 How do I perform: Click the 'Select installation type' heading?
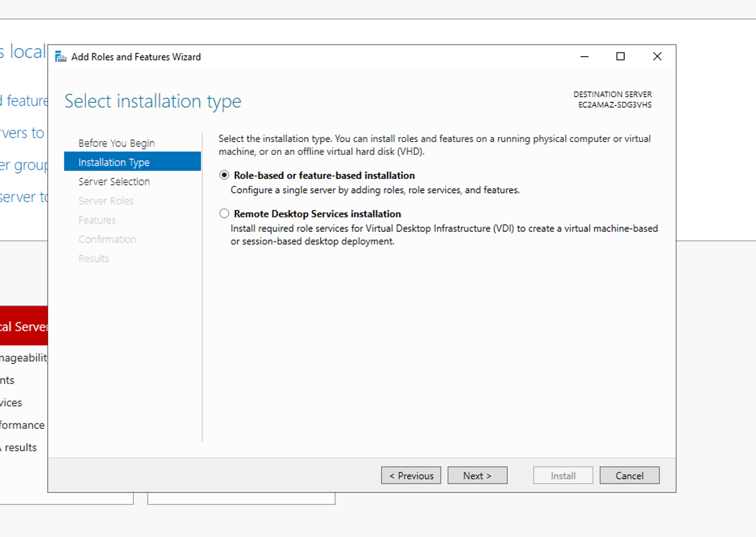point(153,101)
